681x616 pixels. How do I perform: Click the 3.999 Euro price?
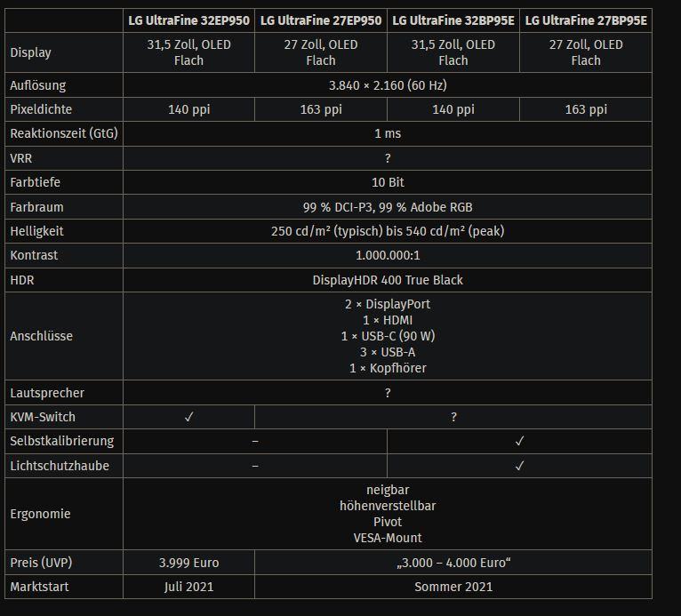(x=189, y=563)
